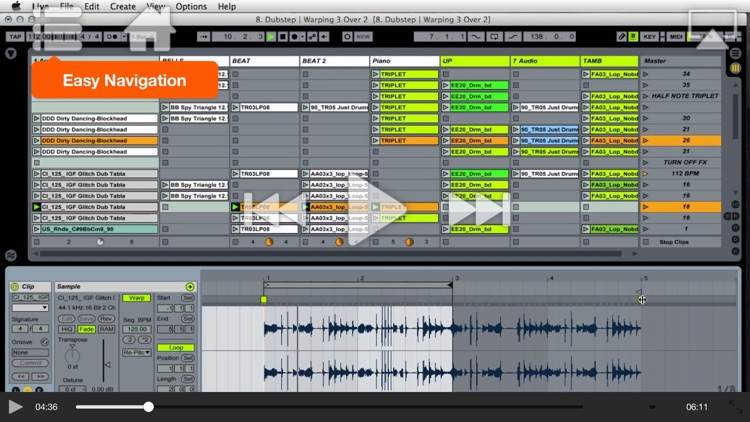The image size is (750, 422).
Task: Toggle the clip Loop switch
Action: (176, 348)
